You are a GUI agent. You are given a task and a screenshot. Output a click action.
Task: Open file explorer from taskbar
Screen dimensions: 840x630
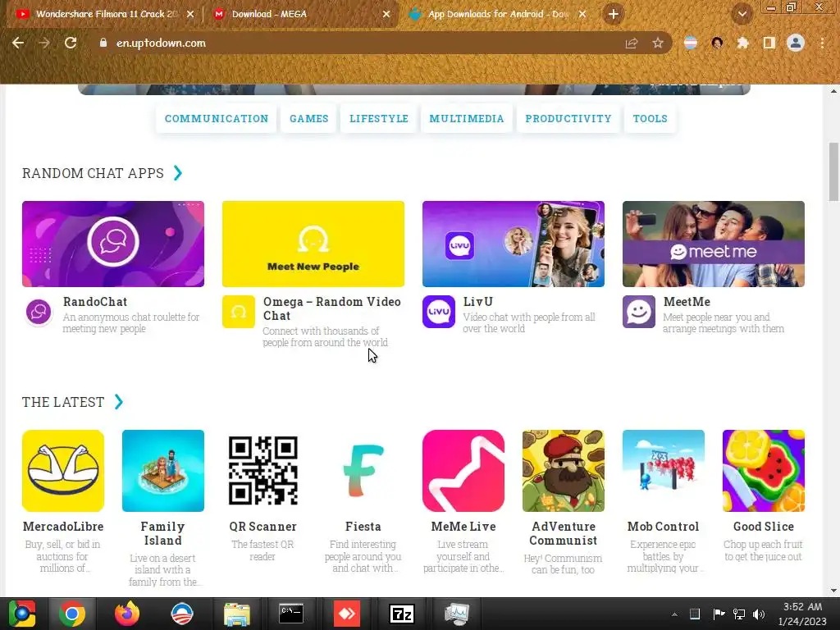(x=237, y=614)
